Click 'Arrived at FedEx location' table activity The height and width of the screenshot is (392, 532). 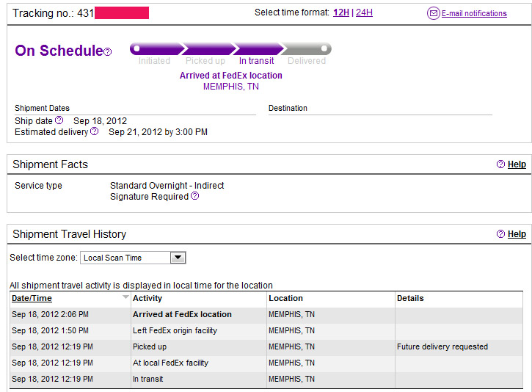(x=182, y=314)
